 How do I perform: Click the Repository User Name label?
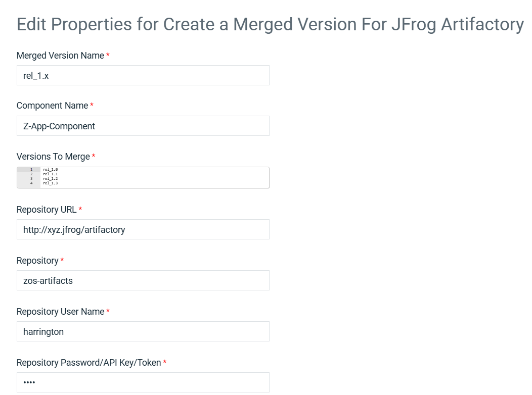tap(60, 312)
